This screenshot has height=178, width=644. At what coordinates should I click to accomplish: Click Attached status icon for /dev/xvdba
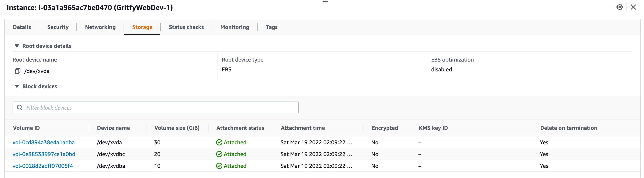[x=219, y=166]
